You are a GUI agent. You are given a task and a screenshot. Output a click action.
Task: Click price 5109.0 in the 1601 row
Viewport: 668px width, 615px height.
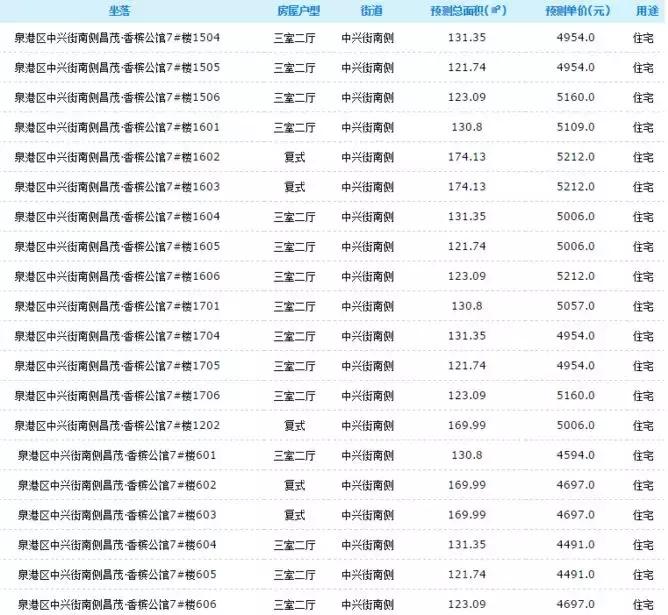point(576,127)
